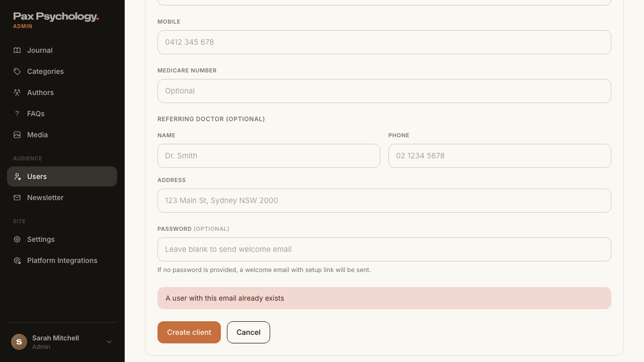The width and height of the screenshot is (644, 362).
Task: Click the Platform Integrations icon
Action: pyautogui.click(x=17, y=260)
